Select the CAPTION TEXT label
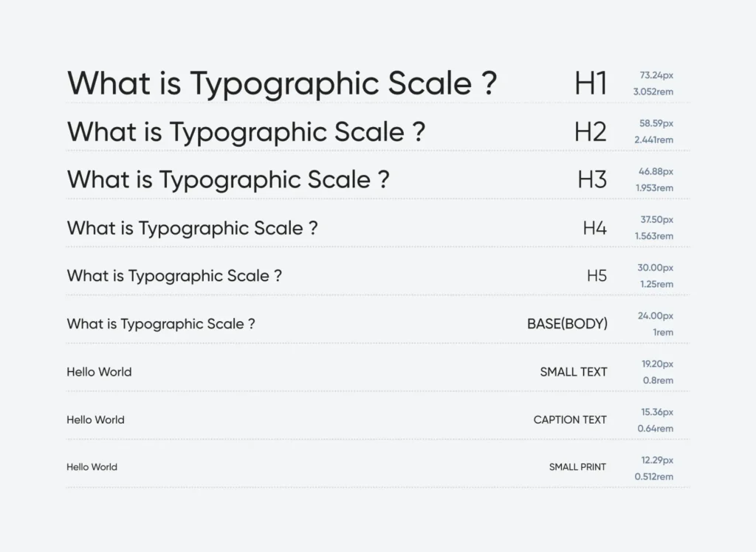756x552 pixels. [569, 419]
